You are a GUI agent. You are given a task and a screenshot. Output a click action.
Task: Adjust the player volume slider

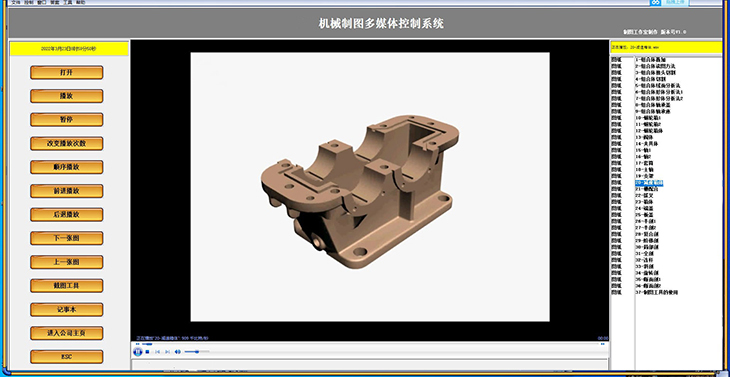pyautogui.click(x=197, y=352)
